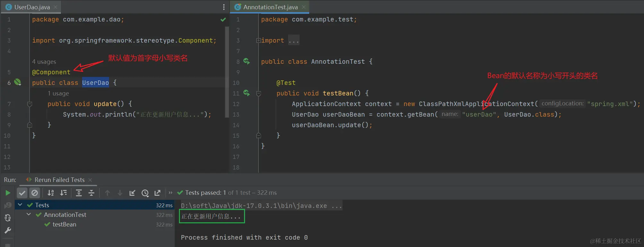
Task: Toggle the Show Ignored tests button
Action: 35,193
